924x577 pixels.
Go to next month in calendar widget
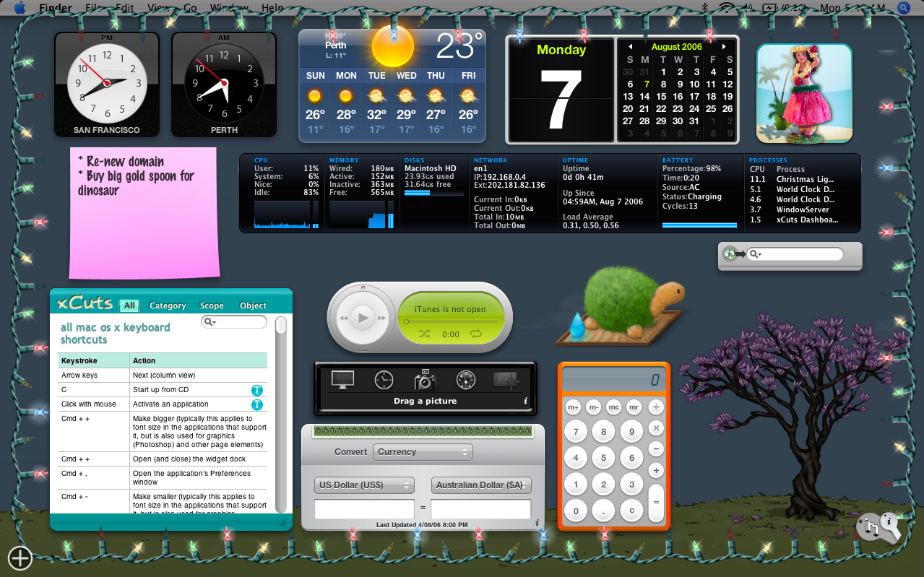(x=724, y=47)
